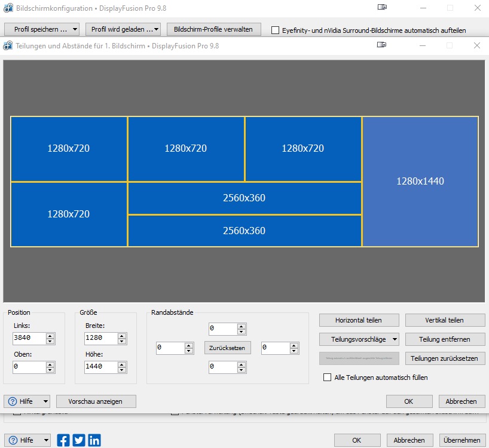Toggle Alle Teilungen automatisch füllen checkbox
Screen dimensions: 489x448
pos(327,378)
